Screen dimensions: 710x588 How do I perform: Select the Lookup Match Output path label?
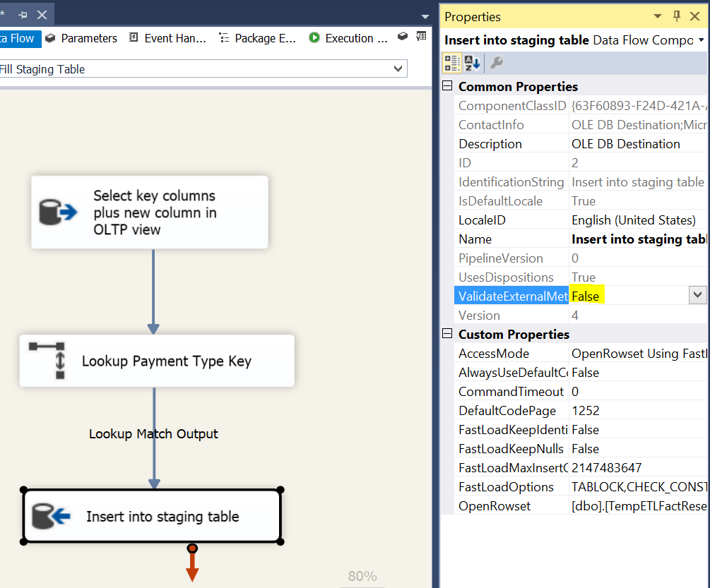153,433
